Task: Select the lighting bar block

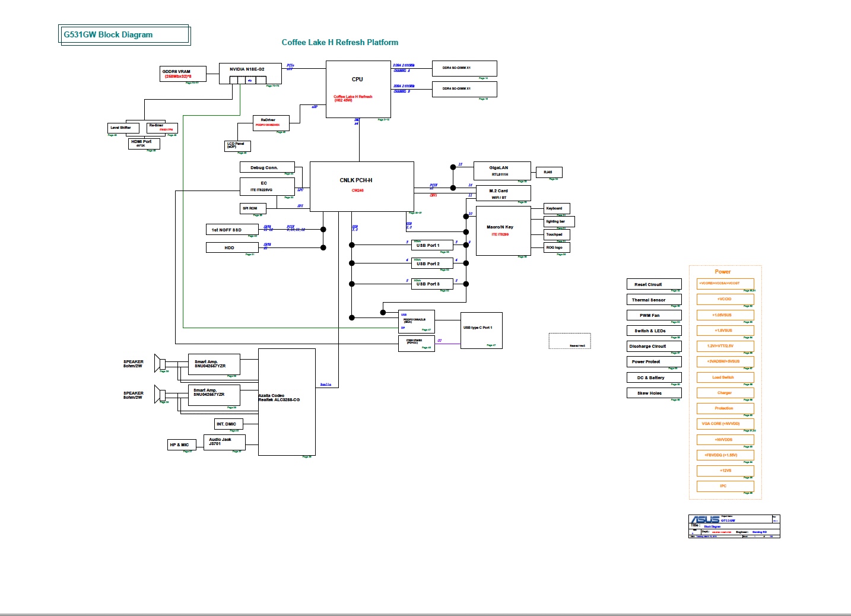Action: [x=560, y=221]
